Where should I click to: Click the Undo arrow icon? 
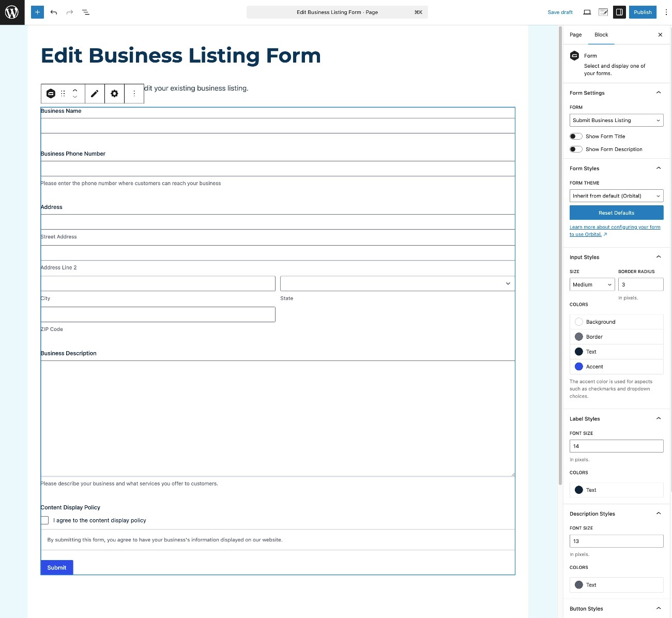tap(54, 12)
